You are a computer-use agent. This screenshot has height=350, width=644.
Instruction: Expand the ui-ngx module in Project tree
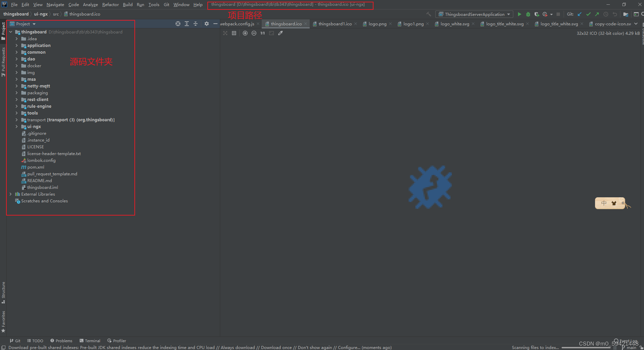coord(17,126)
